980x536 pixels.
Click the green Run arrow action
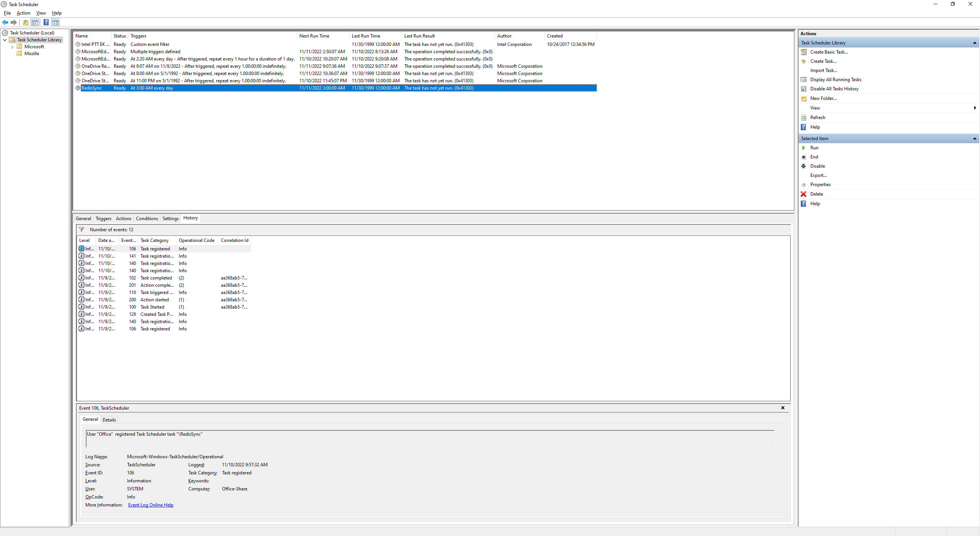click(x=804, y=148)
